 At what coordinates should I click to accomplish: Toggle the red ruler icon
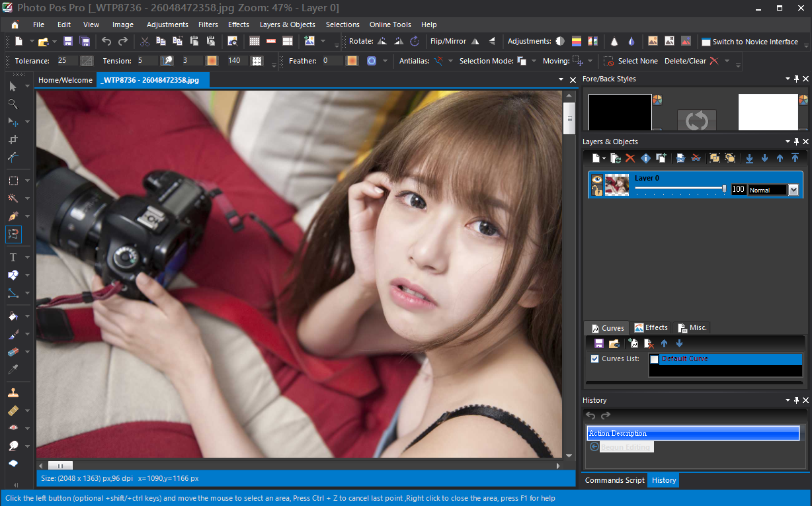pos(271,41)
